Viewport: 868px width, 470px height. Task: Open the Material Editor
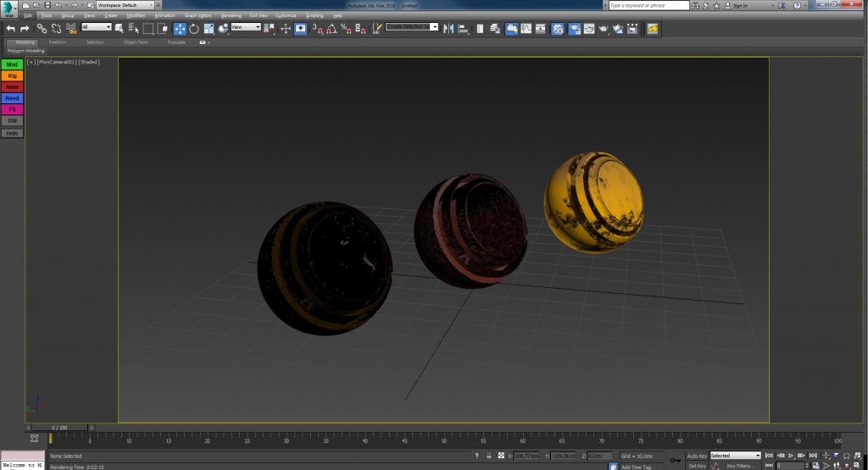(558, 29)
